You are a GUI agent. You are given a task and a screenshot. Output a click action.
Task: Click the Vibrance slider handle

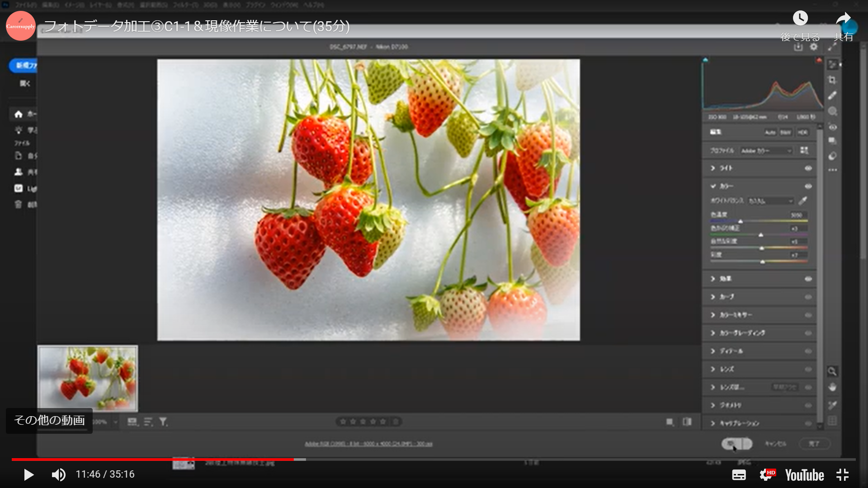coord(762,249)
